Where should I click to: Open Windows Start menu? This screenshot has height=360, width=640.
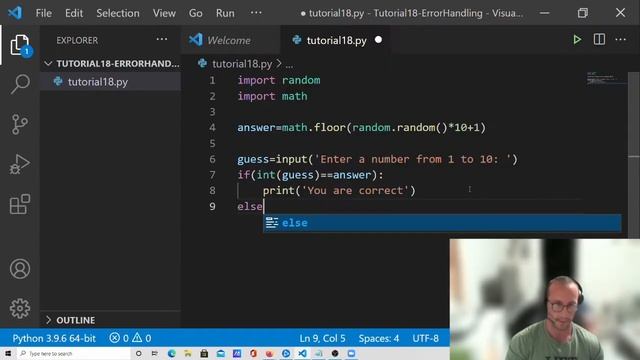(x=8, y=353)
